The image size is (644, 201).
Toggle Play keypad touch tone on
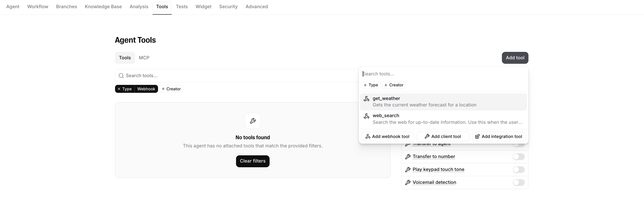[519, 169]
